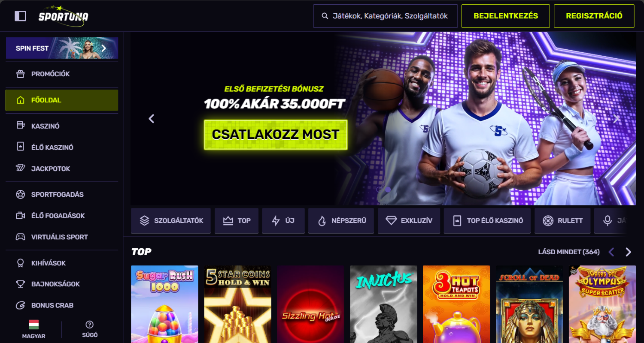Image resolution: width=644 pixels, height=343 pixels.
Task: Go to Kaszinó in the sidebar
Action: point(62,126)
